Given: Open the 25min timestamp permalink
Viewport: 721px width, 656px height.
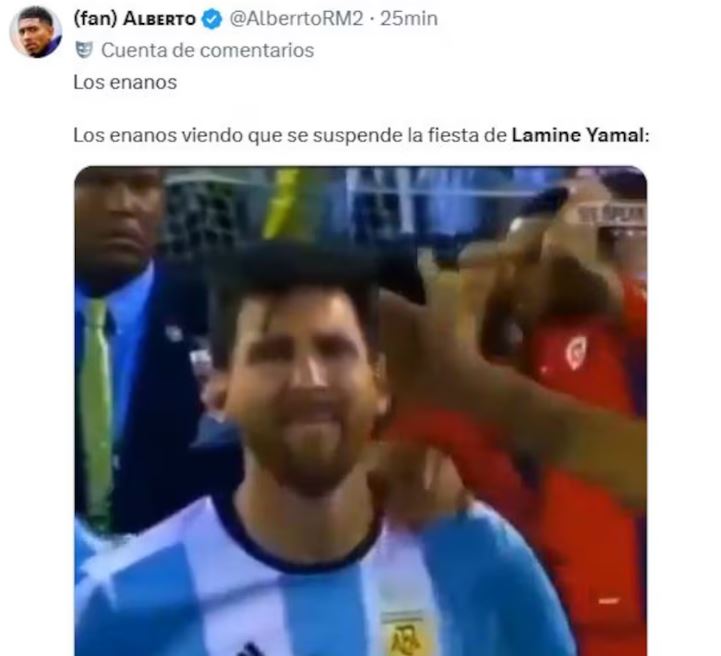Looking at the screenshot, I should (409, 19).
